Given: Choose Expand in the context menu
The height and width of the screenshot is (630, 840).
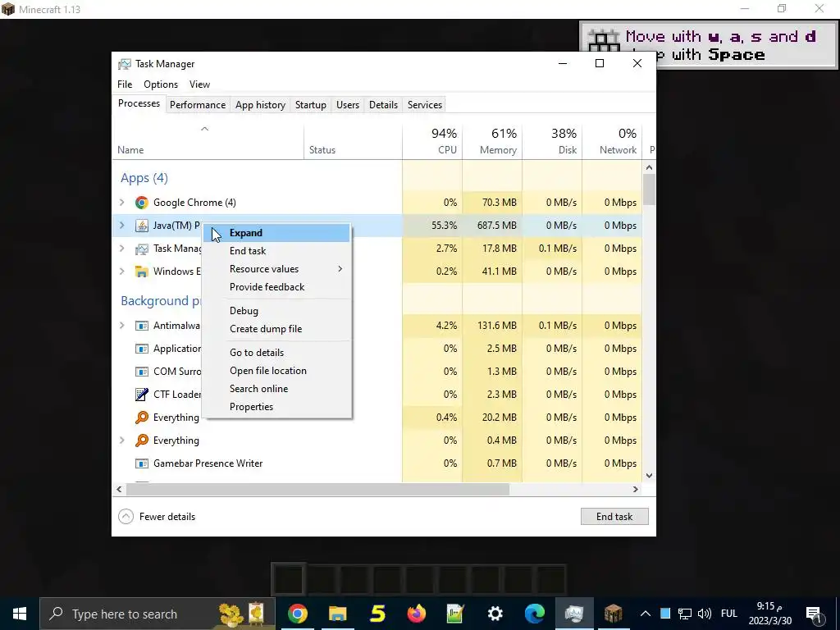Looking at the screenshot, I should point(276,233).
